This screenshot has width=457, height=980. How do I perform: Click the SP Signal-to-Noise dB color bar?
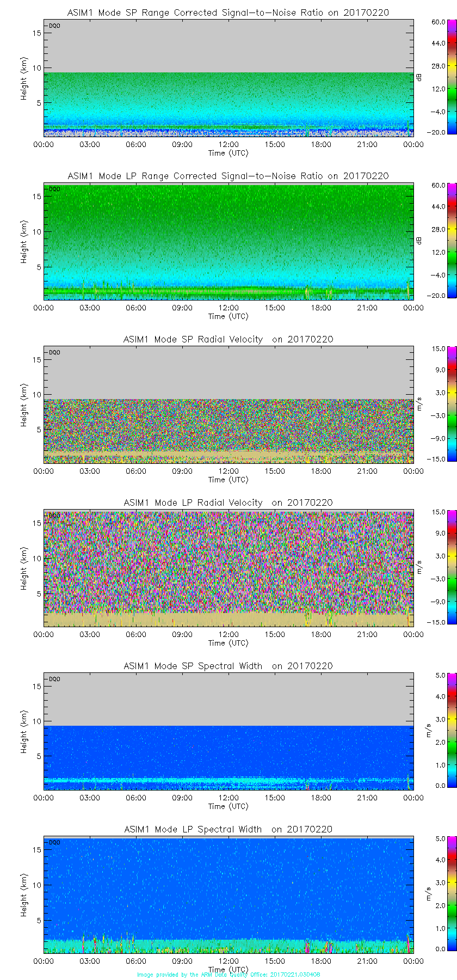tap(437, 77)
